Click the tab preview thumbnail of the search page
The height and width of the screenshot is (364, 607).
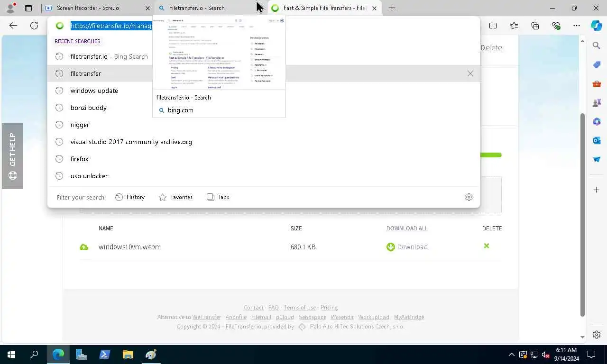[x=219, y=53]
